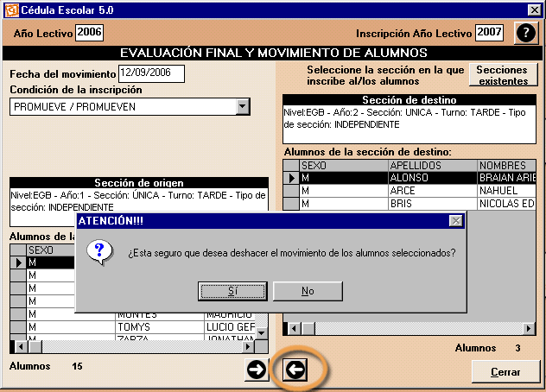The width and height of the screenshot is (546, 392).
Task: Select the BRIS cell in destination table
Action: [433, 204]
